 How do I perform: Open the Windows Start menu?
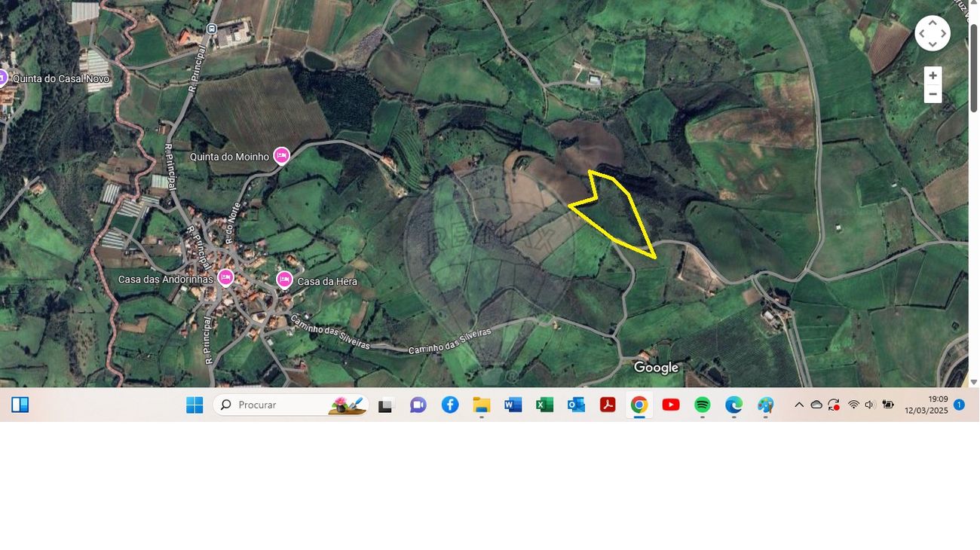pyautogui.click(x=194, y=405)
